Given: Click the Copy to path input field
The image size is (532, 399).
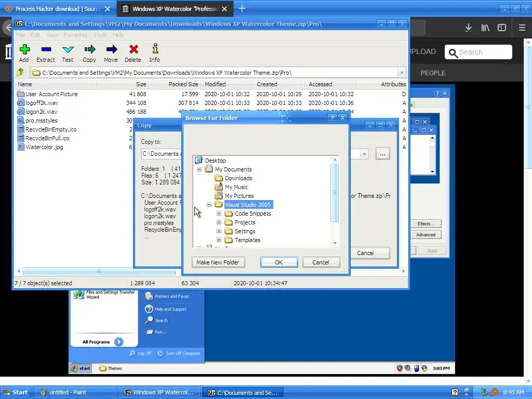Looking at the screenshot, I should tap(251, 154).
